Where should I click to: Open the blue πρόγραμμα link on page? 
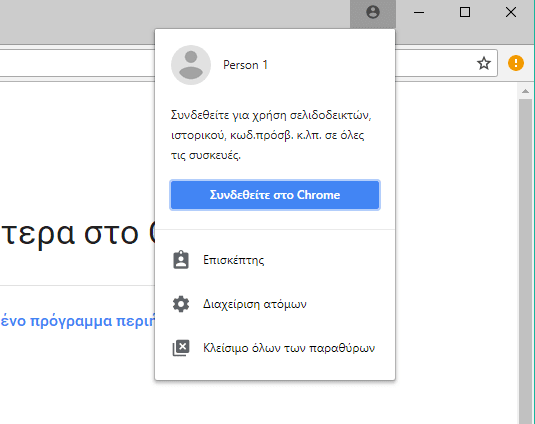(78, 321)
